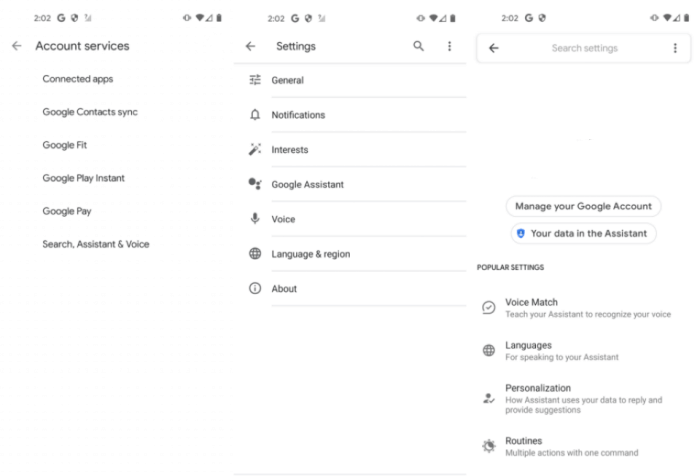700x476 pixels.
Task: Tap the Languages globe icon
Action: pos(489,350)
